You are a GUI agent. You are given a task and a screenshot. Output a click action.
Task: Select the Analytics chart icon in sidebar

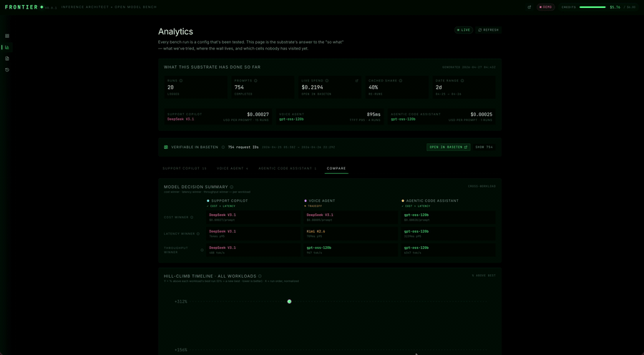[7, 47]
